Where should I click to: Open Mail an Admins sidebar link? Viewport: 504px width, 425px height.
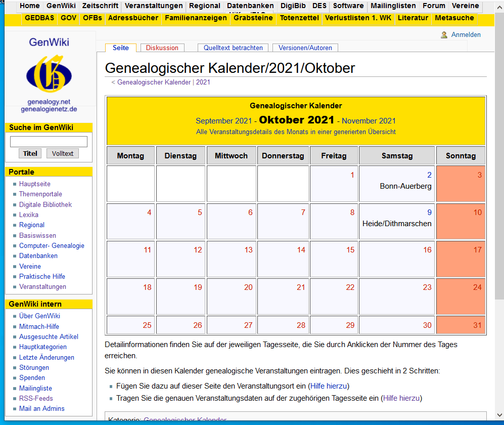[42, 409]
